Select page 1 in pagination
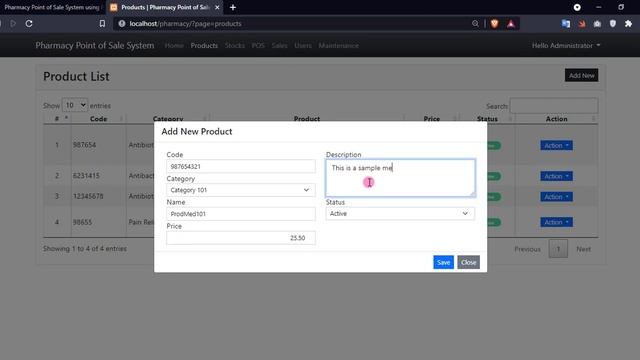This screenshot has height=360, width=640. (558, 249)
